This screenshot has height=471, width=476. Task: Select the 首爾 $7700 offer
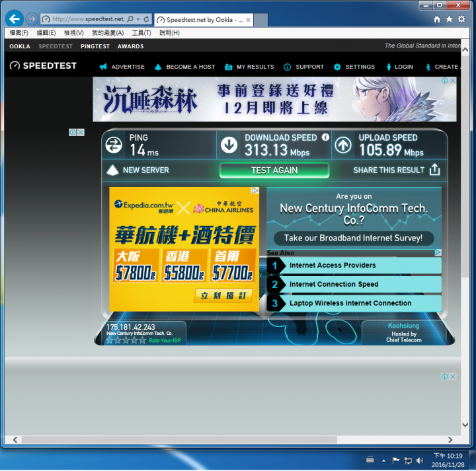tap(233, 266)
